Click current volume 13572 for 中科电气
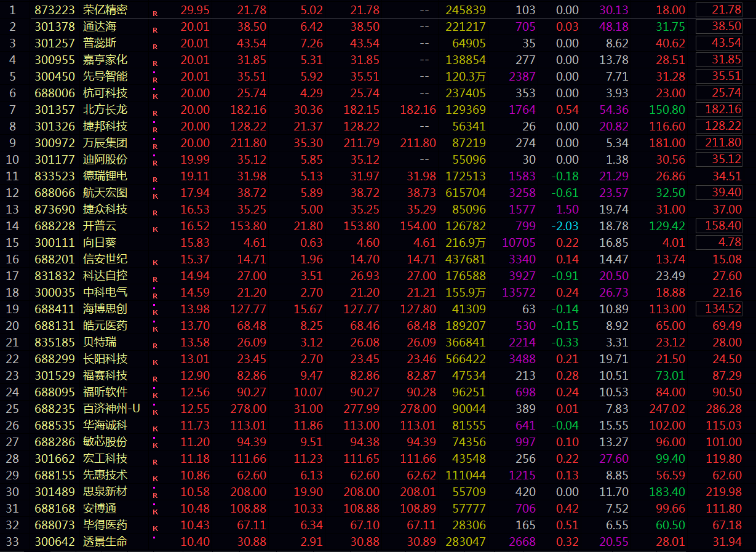756x552 pixels. tap(519, 292)
